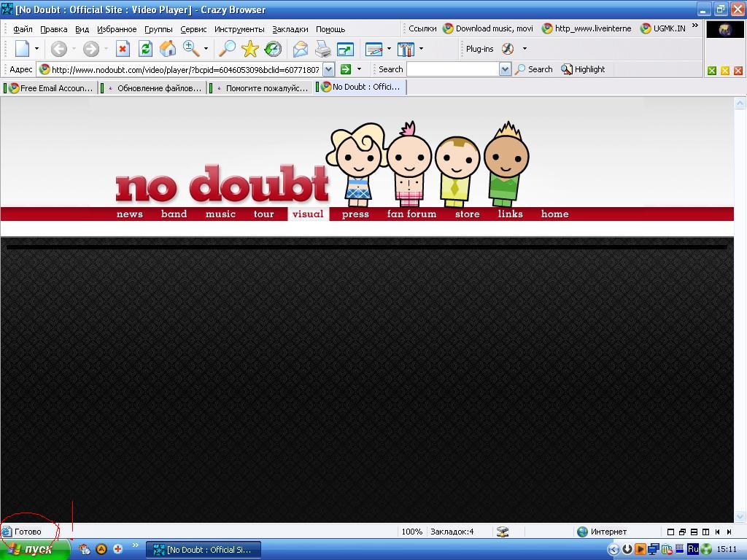The width and height of the screenshot is (747, 560).
Task: Expand the Go button dropdown arrow
Action: pyautogui.click(x=359, y=69)
